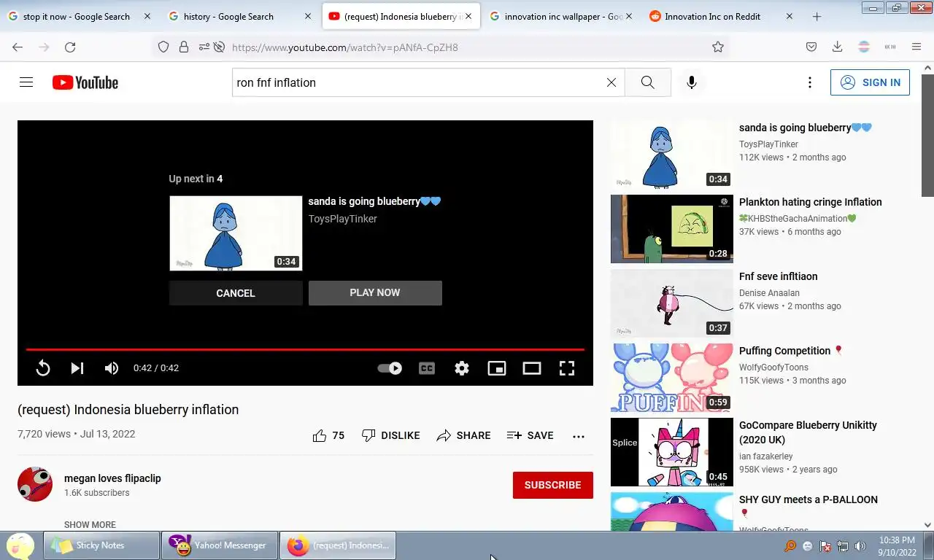The height and width of the screenshot is (560, 934).
Task: Open Yahoo! Messenger from taskbar
Action: (x=220, y=545)
